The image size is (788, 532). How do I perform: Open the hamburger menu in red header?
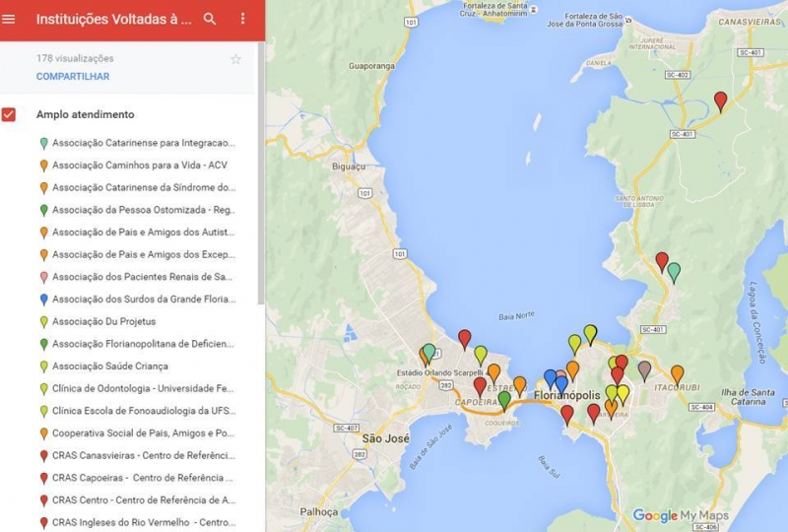coord(9,19)
